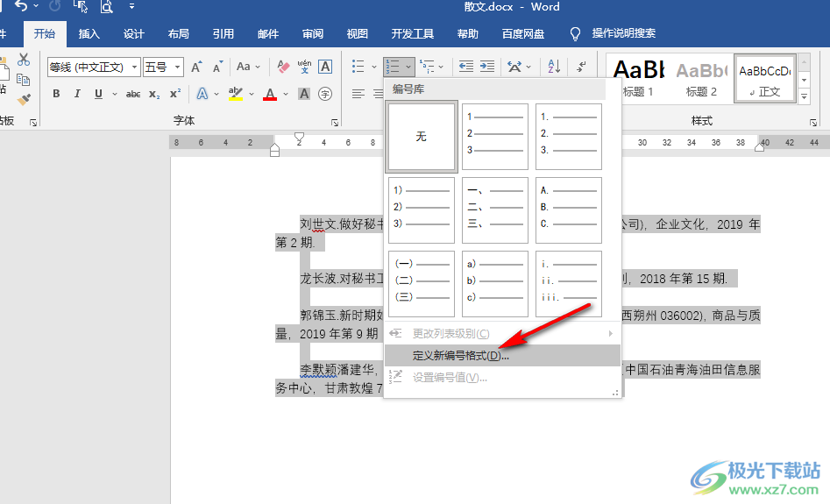Expand text effects A dropdown arrow
This screenshot has height=504, width=830.
[x=216, y=95]
